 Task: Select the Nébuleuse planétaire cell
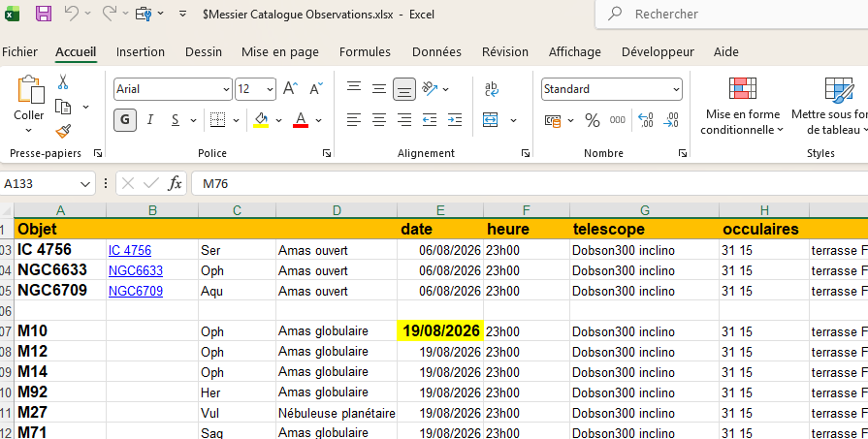coord(337,413)
